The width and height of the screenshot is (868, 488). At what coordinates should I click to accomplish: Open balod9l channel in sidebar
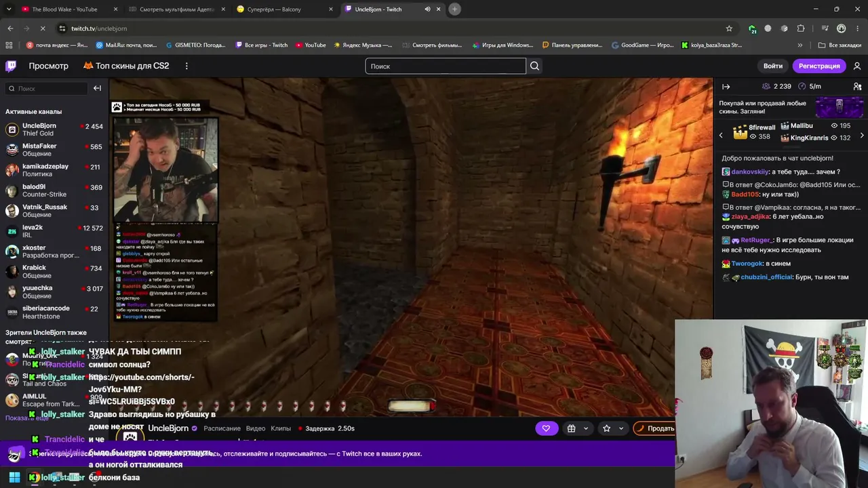(x=54, y=190)
